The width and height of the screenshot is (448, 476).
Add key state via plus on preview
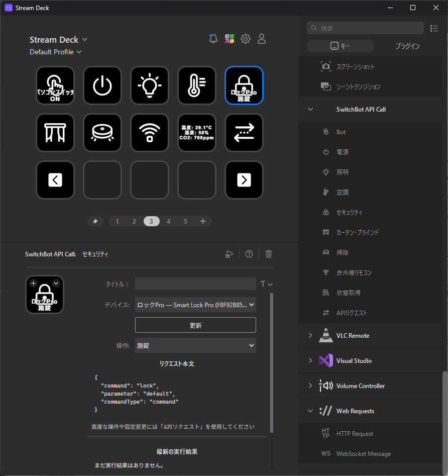[x=33, y=283]
